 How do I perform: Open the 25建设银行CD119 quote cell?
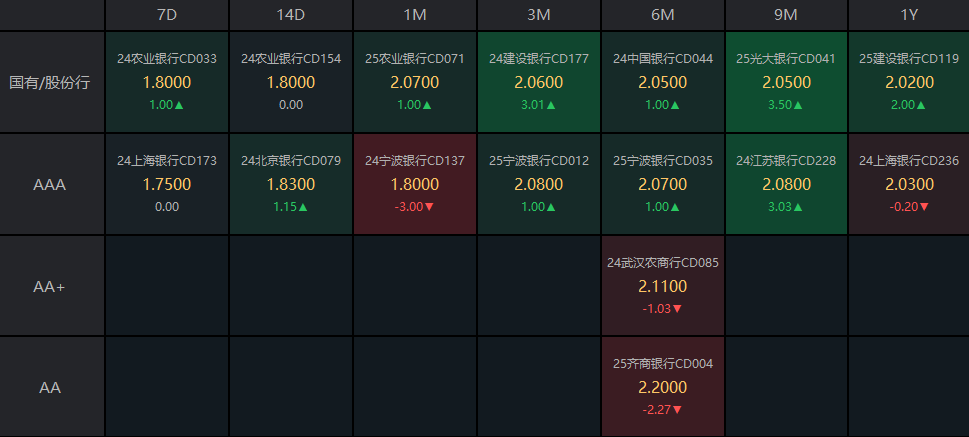(x=909, y=82)
